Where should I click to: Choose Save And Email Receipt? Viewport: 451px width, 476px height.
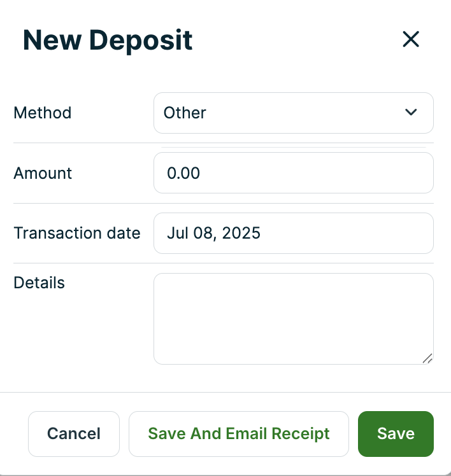tap(239, 434)
